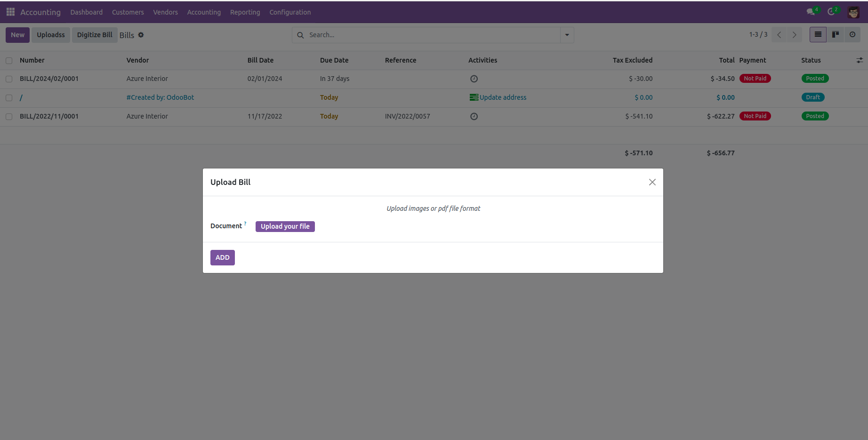Select the BILL/2024/02/0001 row checkbox
This screenshot has width=868, height=440.
point(9,79)
